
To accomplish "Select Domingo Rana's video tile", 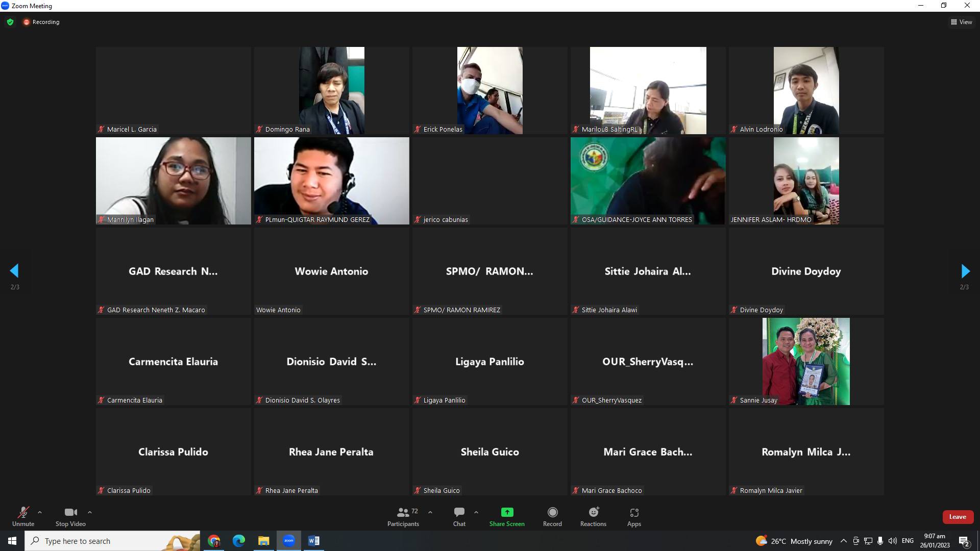I will click(x=332, y=90).
